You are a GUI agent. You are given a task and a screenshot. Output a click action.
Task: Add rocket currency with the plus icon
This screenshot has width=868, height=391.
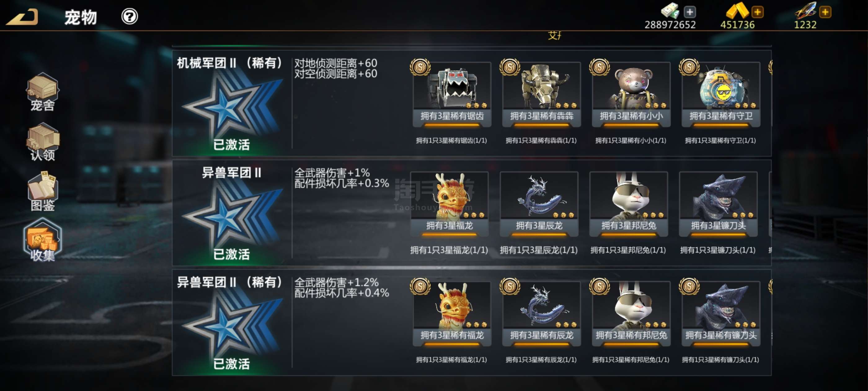click(825, 12)
